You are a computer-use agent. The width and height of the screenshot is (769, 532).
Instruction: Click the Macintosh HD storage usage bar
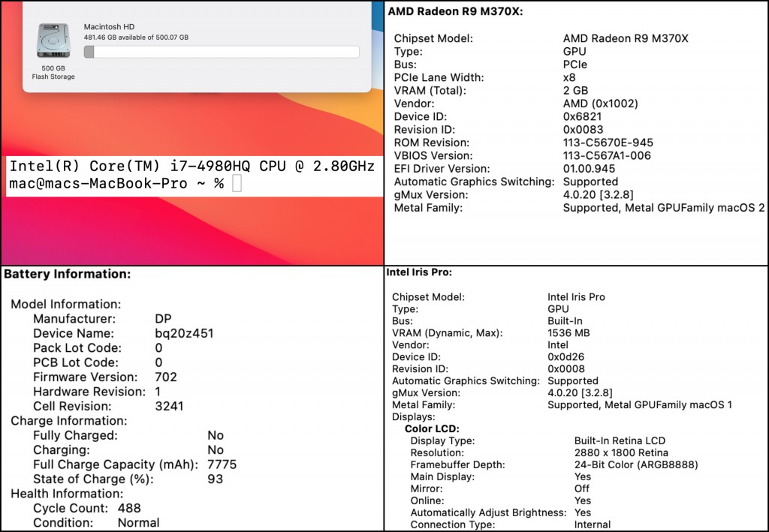[222, 52]
